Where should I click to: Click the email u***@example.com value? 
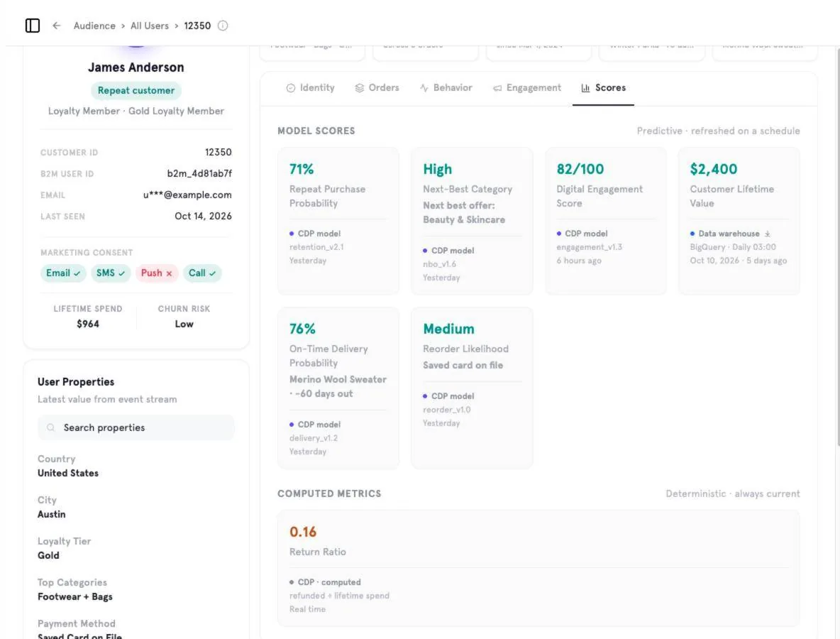click(x=187, y=195)
